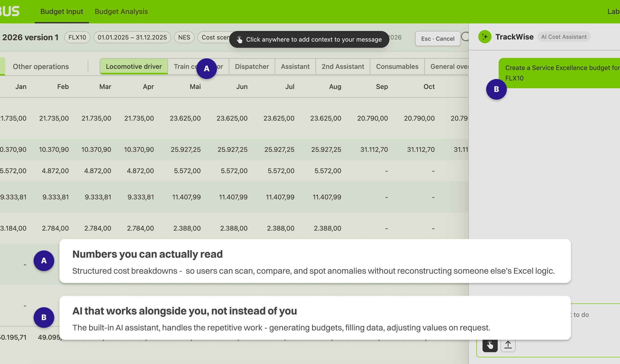Open the Consumables tab

(x=397, y=66)
